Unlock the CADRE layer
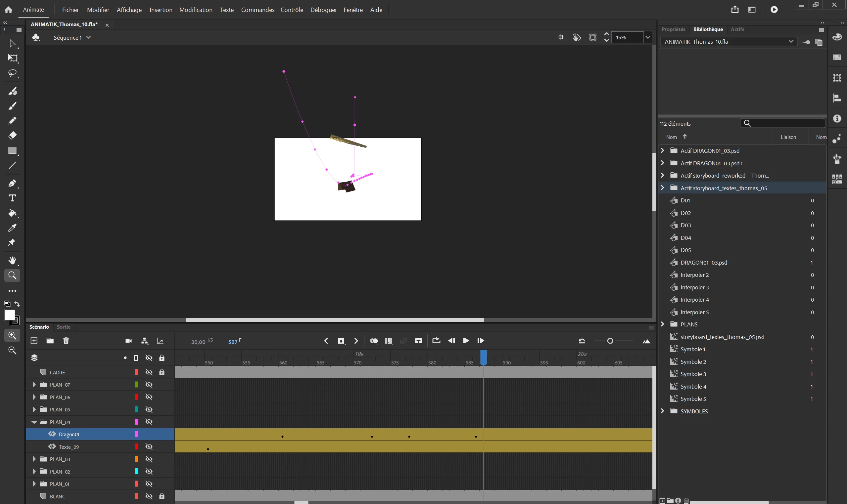 [162, 373]
